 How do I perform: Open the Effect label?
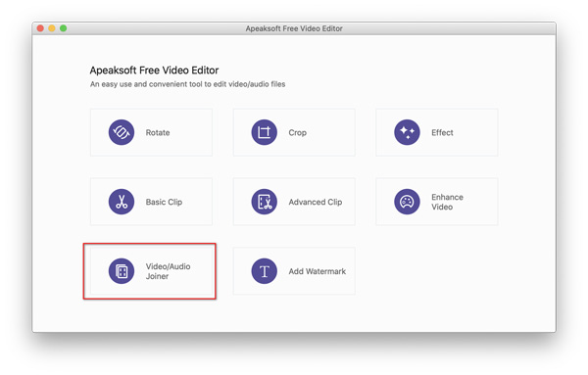point(442,132)
